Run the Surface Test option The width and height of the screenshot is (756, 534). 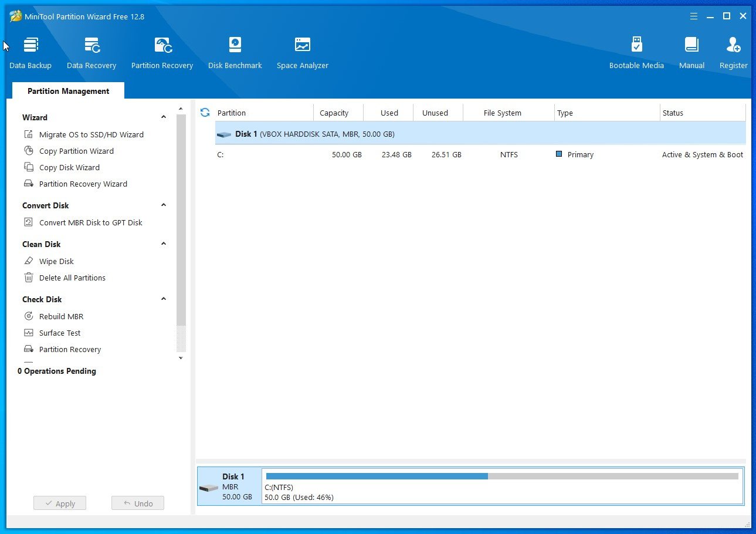point(60,333)
